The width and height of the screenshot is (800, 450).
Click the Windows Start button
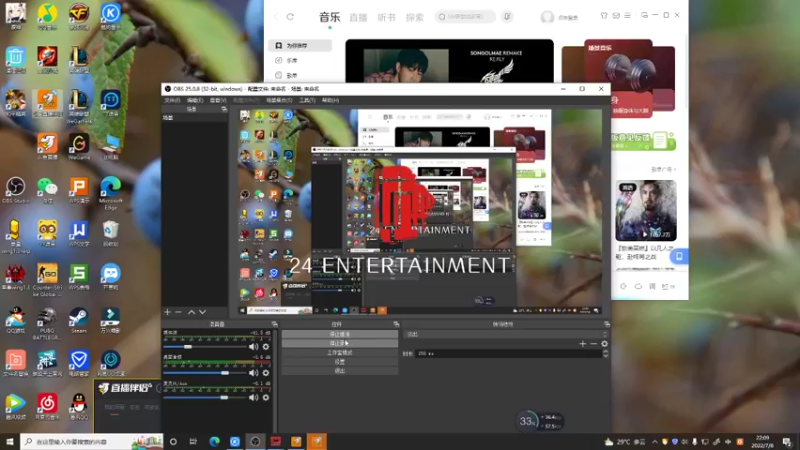(10, 441)
